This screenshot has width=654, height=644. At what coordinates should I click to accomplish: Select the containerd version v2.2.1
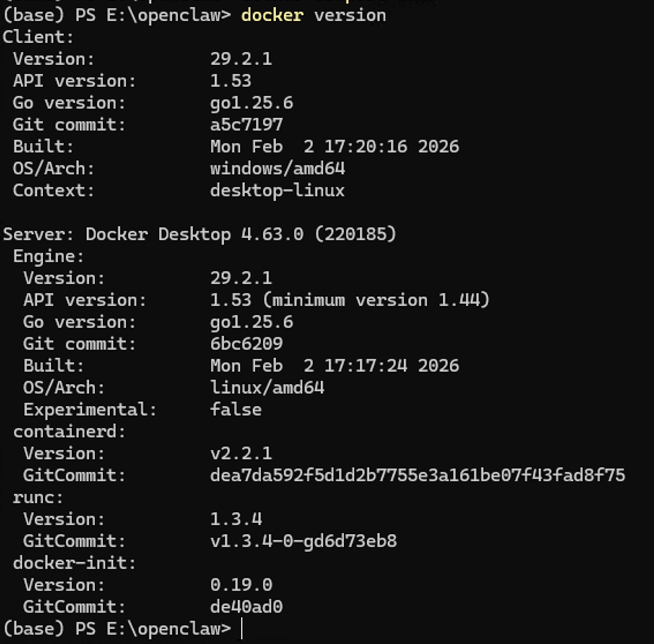point(241,454)
